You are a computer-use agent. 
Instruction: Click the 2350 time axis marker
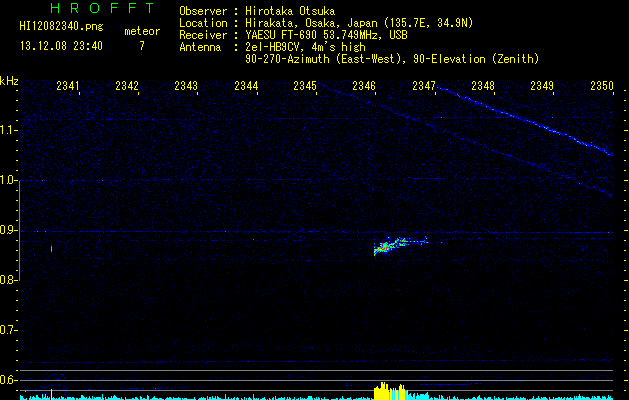click(602, 86)
